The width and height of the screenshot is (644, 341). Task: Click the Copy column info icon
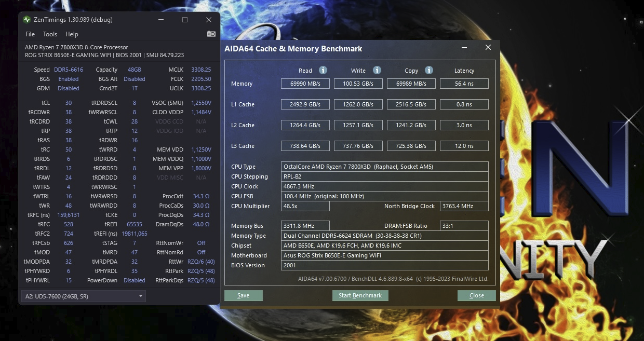coord(429,70)
